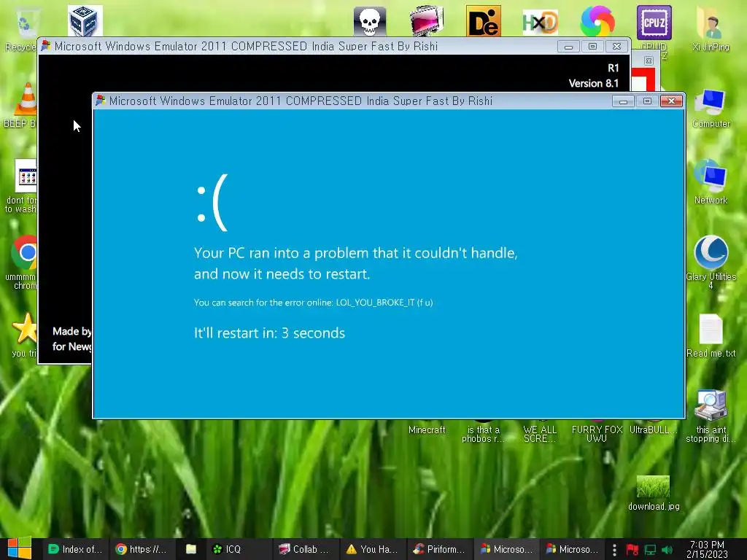Open 'this aint stopping di...' icon
The height and width of the screenshot is (560, 747).
711,416
